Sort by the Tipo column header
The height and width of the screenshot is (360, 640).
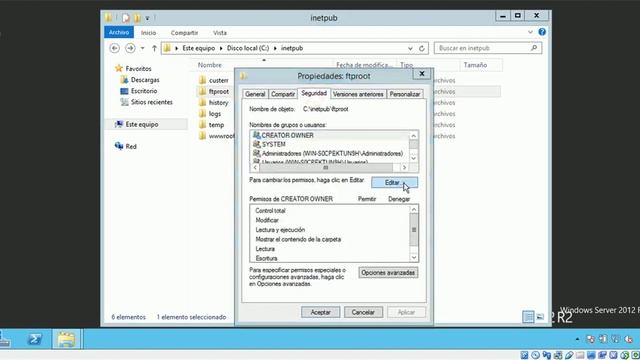(x=407, y=65)
